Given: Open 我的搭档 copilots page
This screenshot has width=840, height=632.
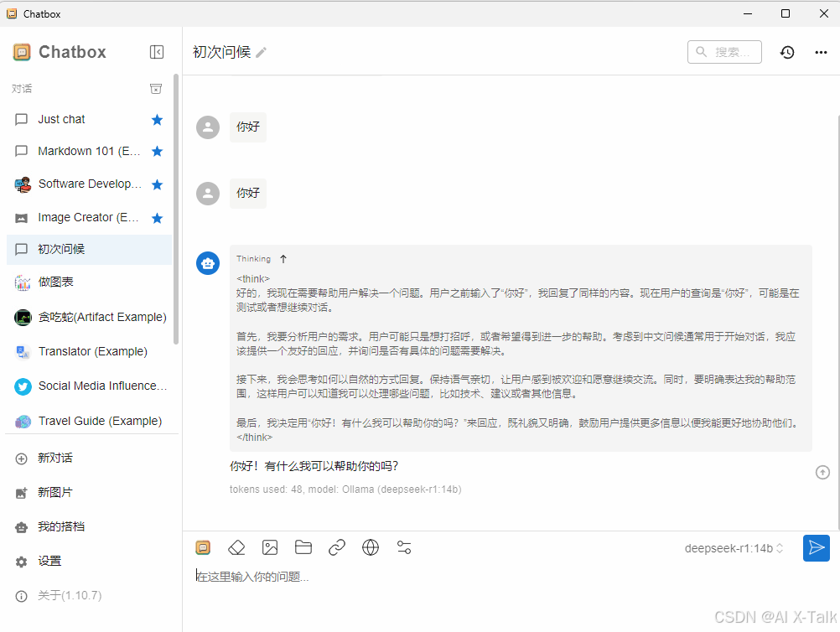Looking at the screenshot, I should 89,527.
